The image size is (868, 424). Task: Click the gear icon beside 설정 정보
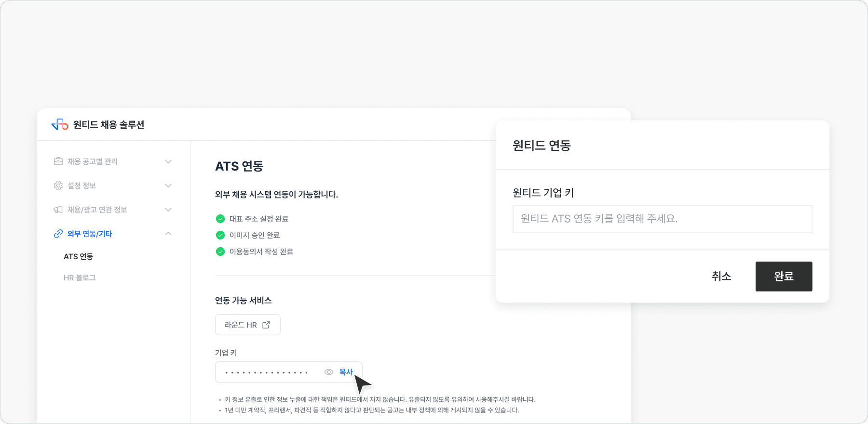[58, 185]
